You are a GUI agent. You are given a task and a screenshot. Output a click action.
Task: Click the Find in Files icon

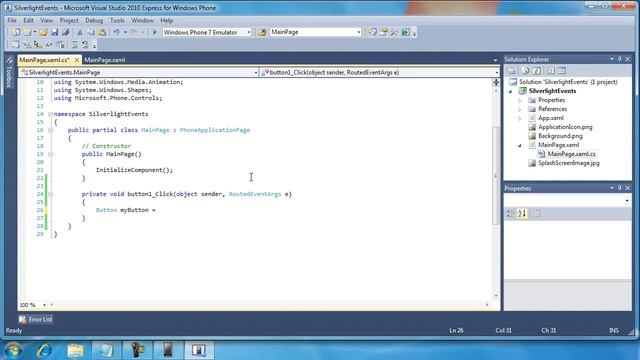pyautogui.click(x=262, y=32)
